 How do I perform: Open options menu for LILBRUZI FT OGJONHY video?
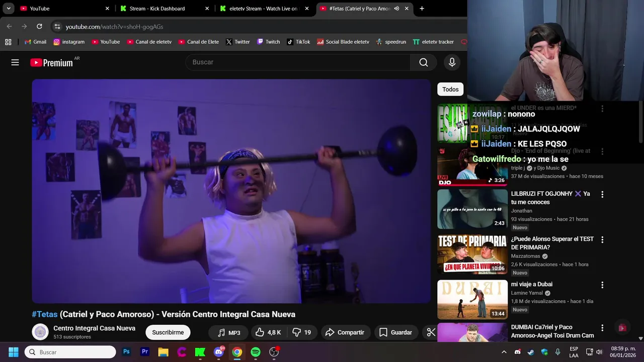tap(602, 194)
